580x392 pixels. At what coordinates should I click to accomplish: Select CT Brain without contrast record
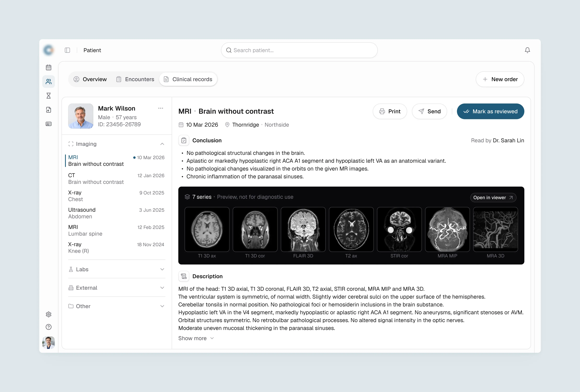[x=116, y=178]
